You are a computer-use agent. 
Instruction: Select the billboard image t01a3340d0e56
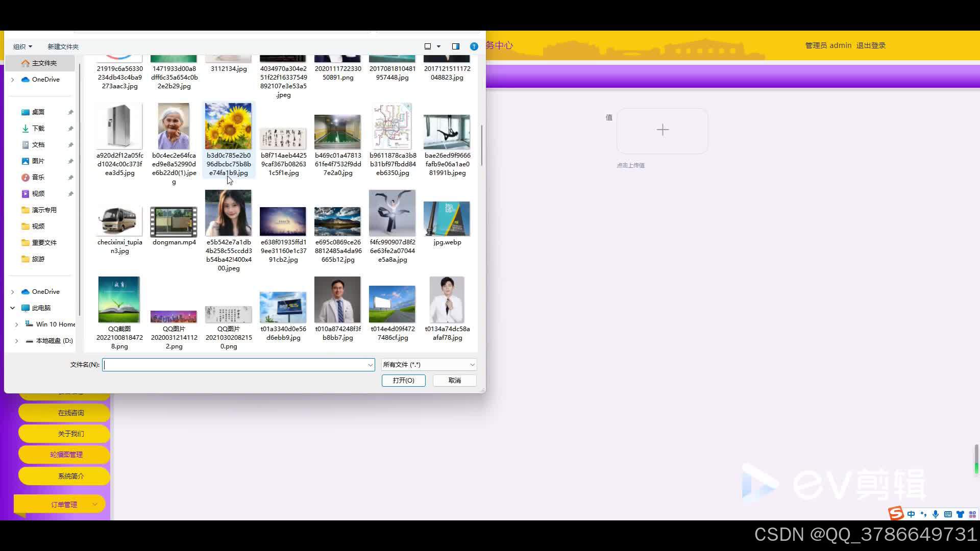tap(283, 316)
